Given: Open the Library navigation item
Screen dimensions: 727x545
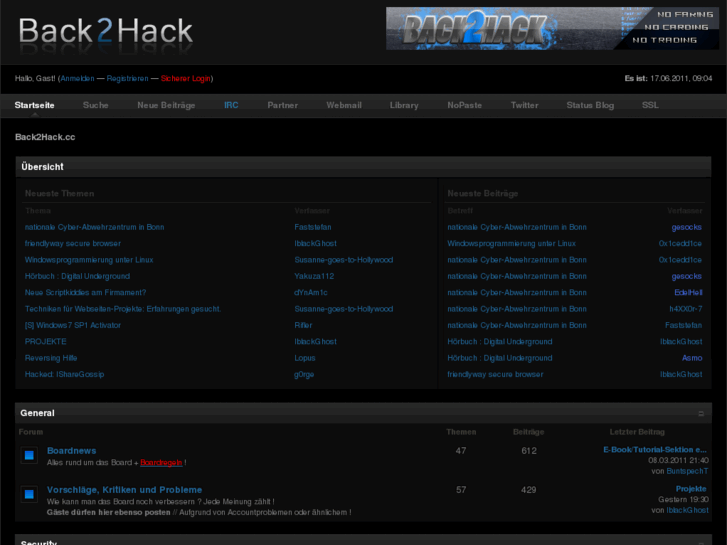Looking at the screenshot, I should click(x=404, y=105).
